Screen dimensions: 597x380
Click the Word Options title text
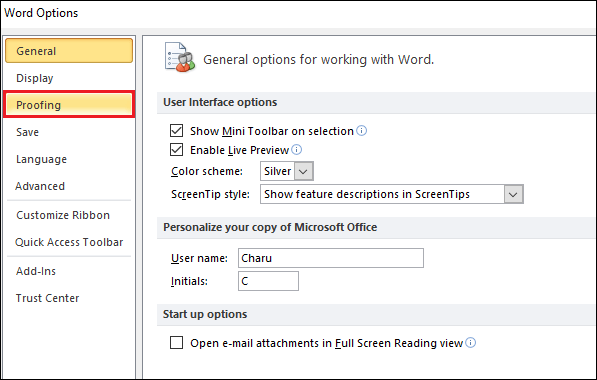coord(41,13)
